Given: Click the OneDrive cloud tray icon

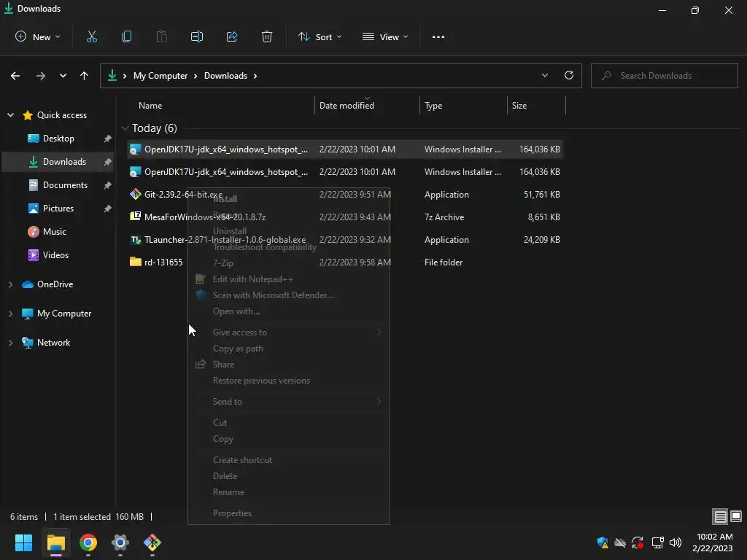Looking at the screenshot, I should 620,542.
